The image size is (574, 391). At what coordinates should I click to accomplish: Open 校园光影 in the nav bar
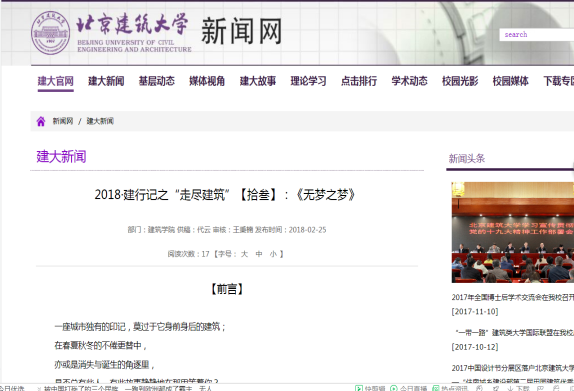(x=460, y=81)
